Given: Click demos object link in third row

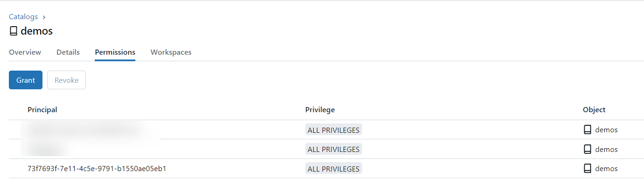Looking at the screenshot, I should [x=606, y=169].
